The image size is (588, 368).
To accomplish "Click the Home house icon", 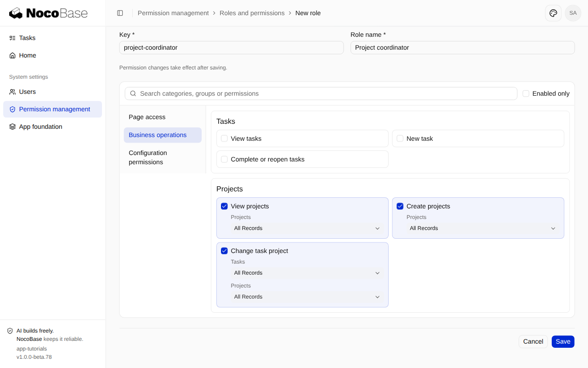I will (x=12, y=55).
